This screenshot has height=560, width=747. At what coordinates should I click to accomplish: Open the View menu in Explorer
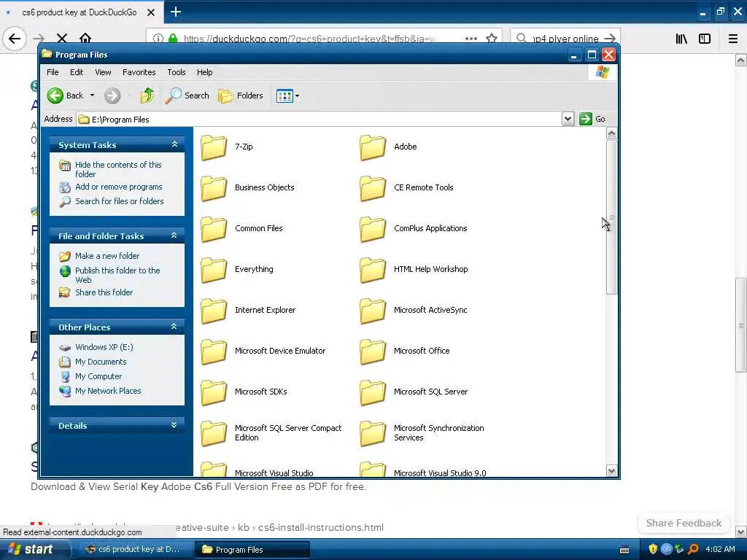click(103, 72)
